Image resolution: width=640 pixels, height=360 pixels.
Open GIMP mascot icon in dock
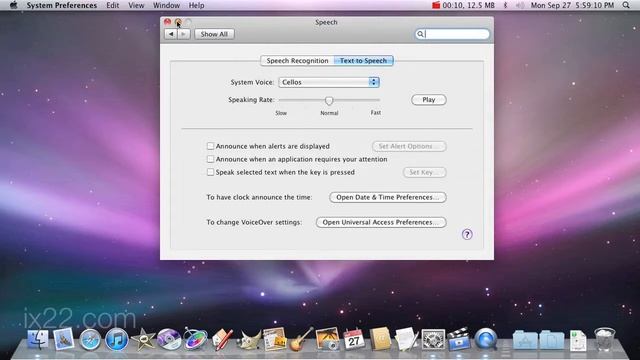click(249, 340)
